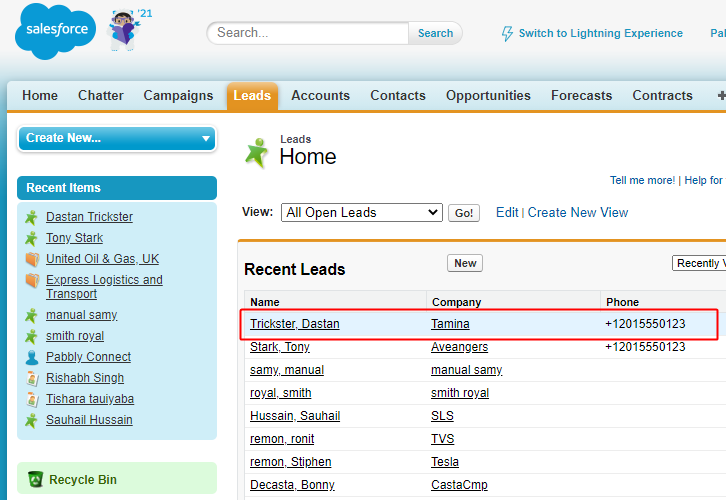Click the Company column header
The width and height of the screenshot is (726, 500).
tap(457, 302)
